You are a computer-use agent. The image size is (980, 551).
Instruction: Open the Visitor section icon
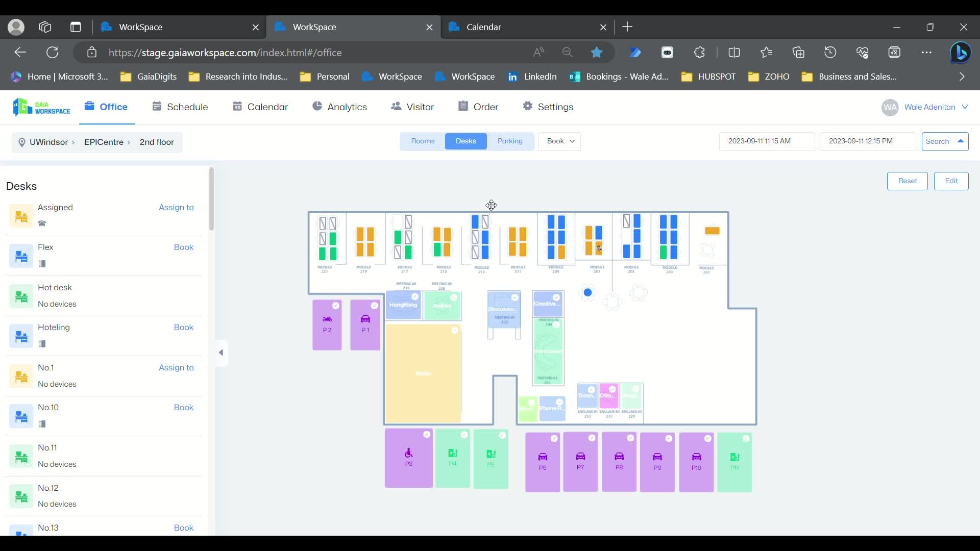(397, 107)
